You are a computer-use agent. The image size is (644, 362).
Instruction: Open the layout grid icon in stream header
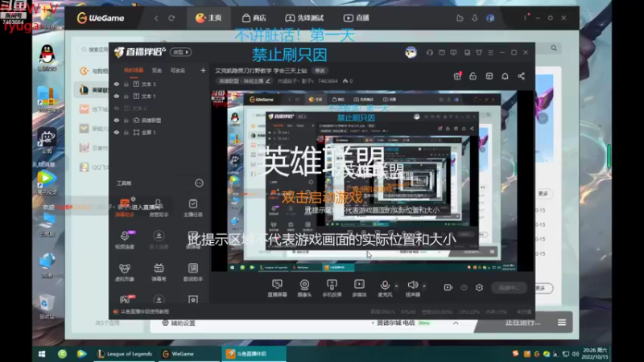(489, 76)
